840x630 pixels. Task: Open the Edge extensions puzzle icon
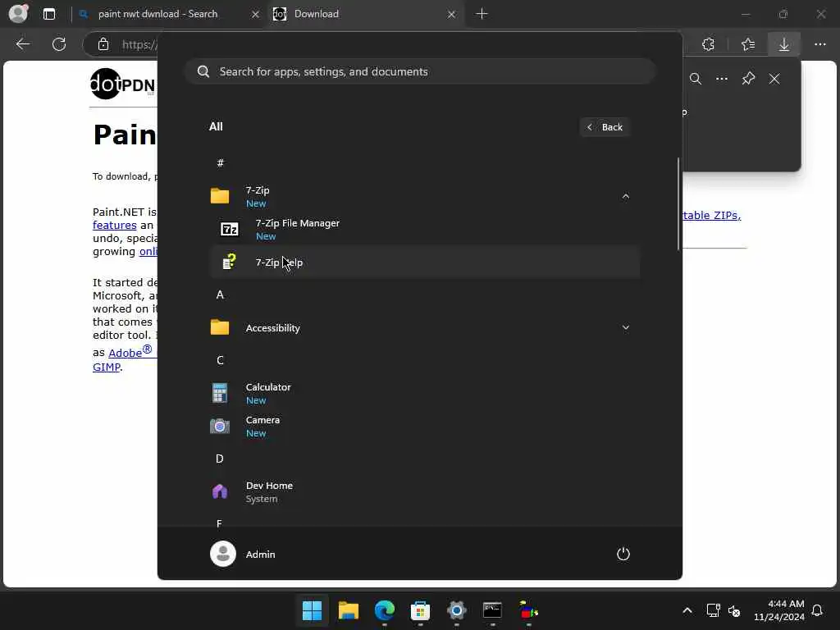pos(708,44)
